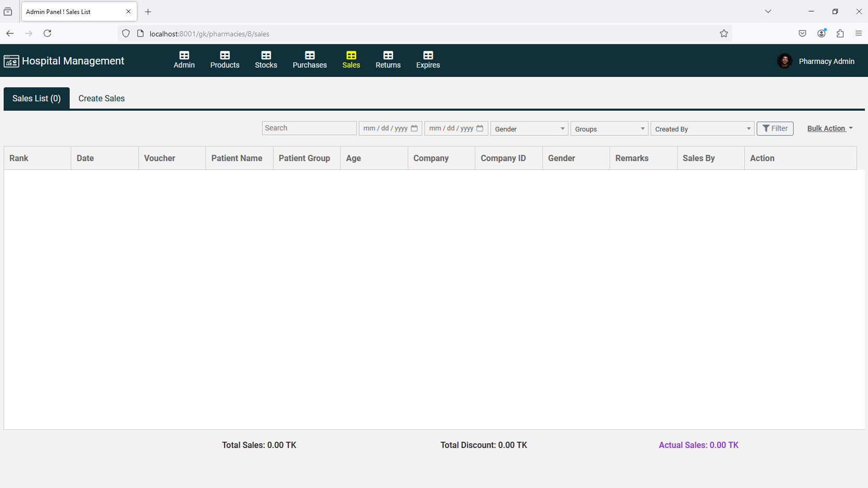Click the Remarks column header

click(643, 158)
